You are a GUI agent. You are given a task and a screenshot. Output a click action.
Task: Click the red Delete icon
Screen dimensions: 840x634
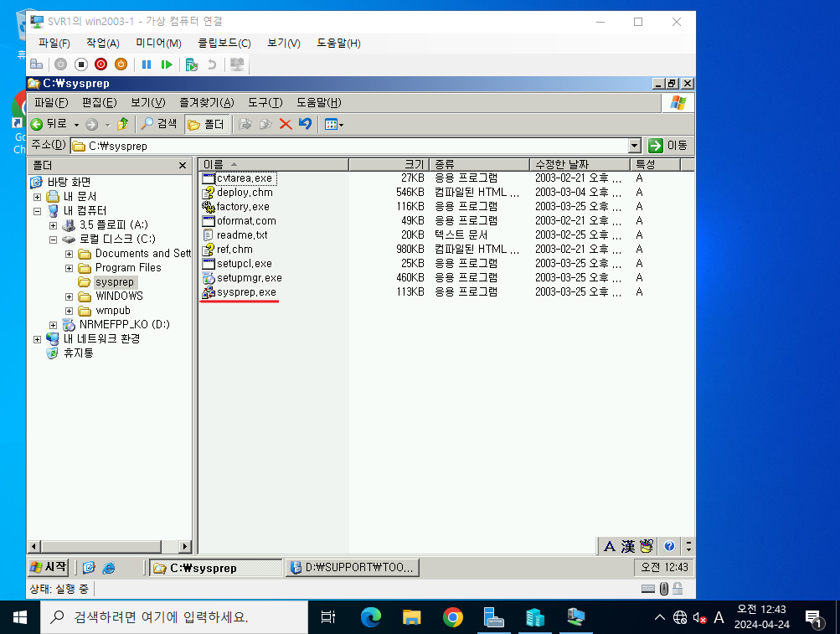click(286, 124)
